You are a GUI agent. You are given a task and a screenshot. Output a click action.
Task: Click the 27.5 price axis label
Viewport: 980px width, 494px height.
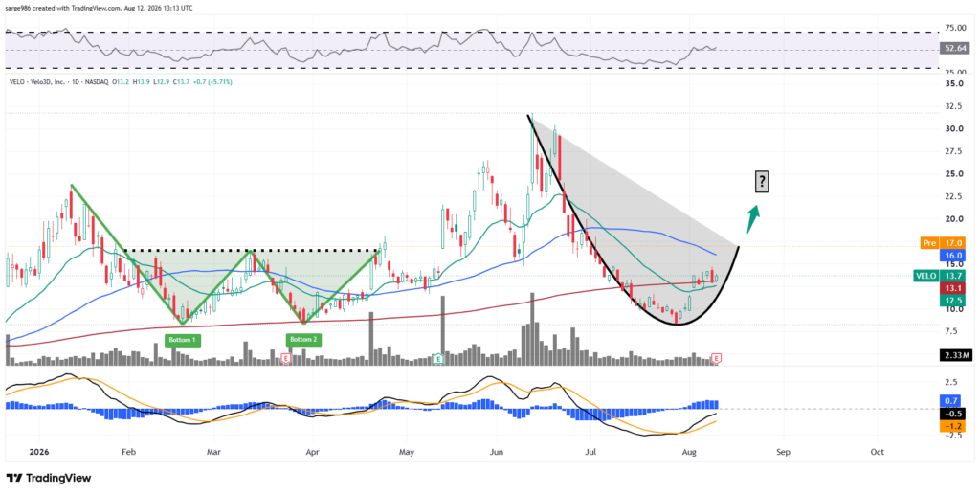[954, 151]
